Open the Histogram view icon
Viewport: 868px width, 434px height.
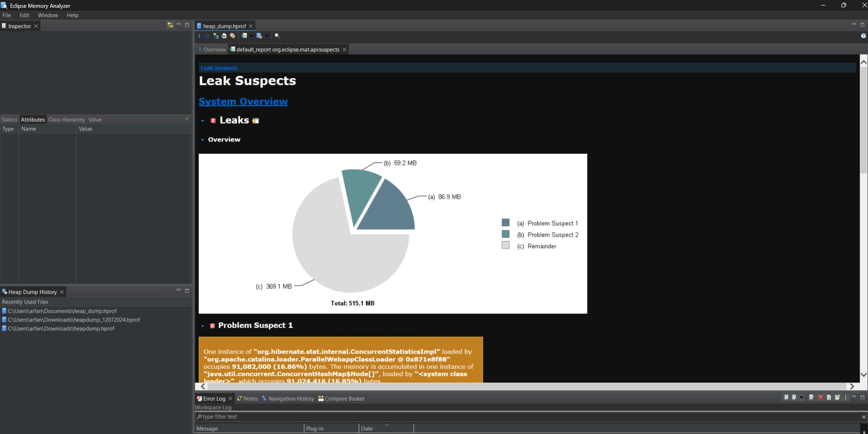(207, 36)
